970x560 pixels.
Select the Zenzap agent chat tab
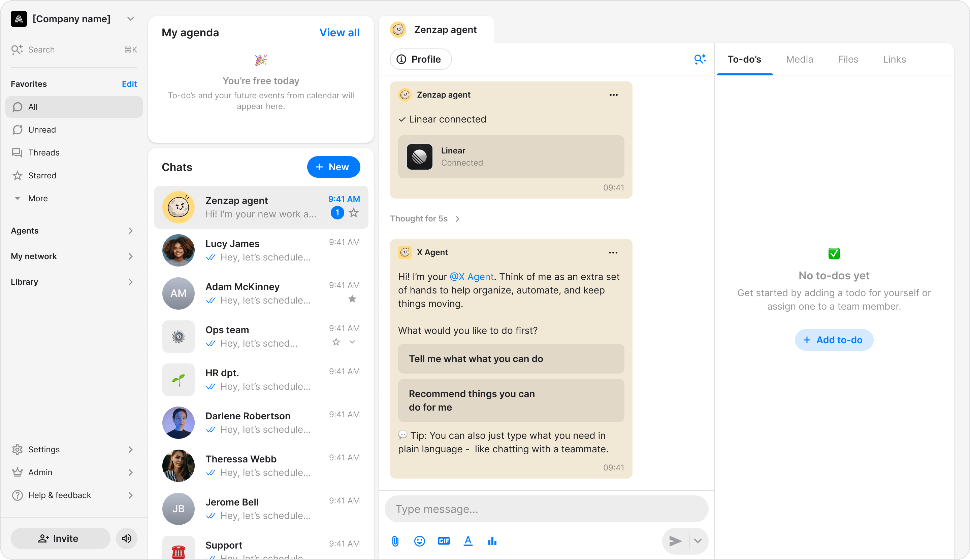436,30
